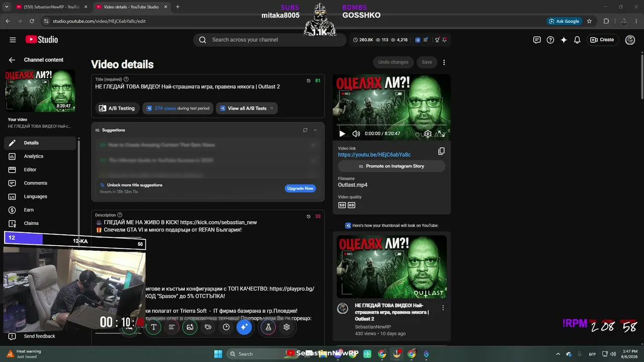Open the notifications bell
This screenshot has height=362, width=644.
(578, 40)
